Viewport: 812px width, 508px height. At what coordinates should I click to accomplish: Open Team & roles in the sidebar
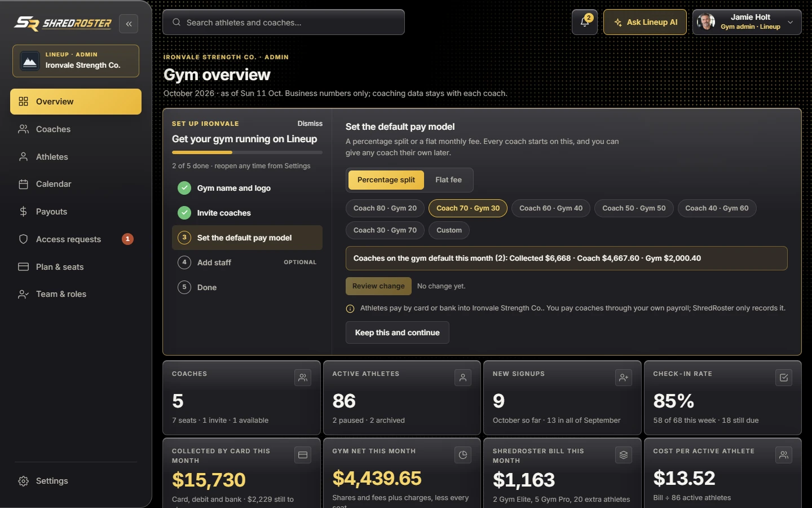click(76, 294)
